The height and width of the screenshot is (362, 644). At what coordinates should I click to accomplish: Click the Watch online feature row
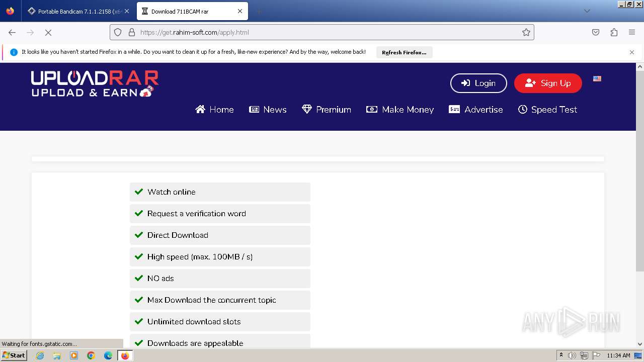220,192
